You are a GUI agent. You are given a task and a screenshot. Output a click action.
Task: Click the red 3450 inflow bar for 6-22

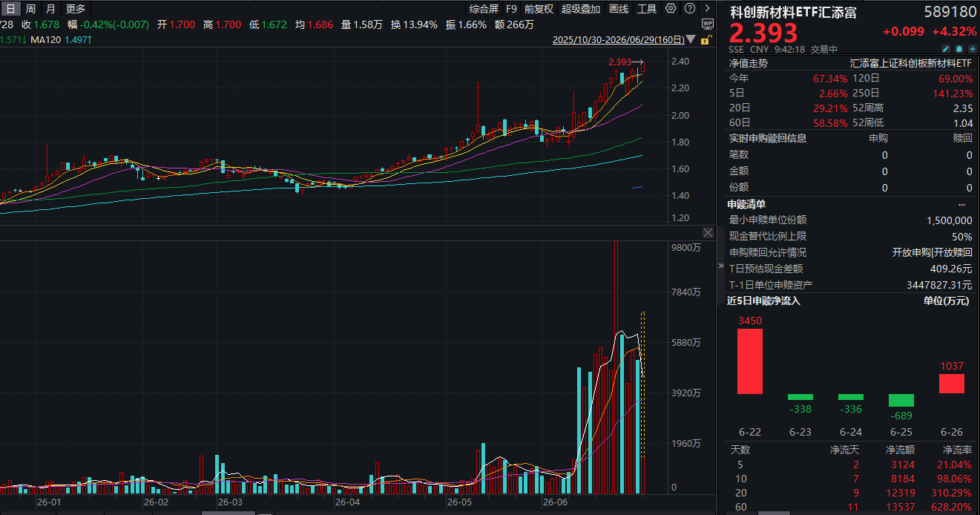pos(749,361)
